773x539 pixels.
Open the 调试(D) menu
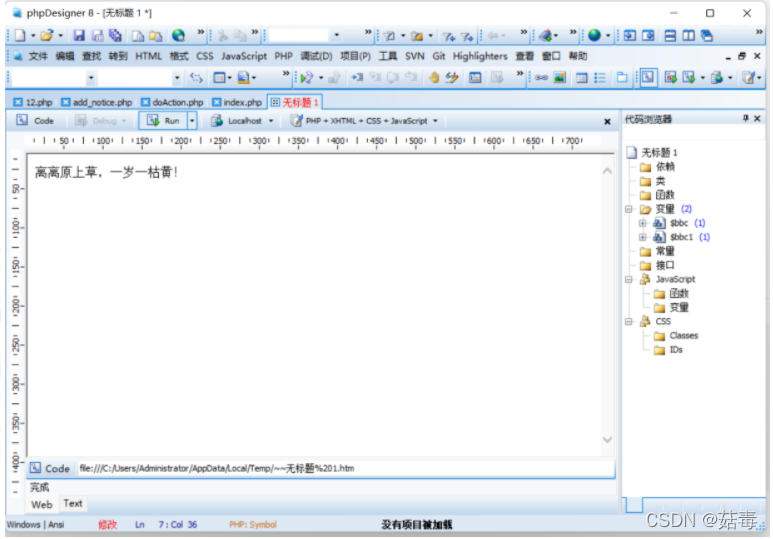(x=316, y=56)
